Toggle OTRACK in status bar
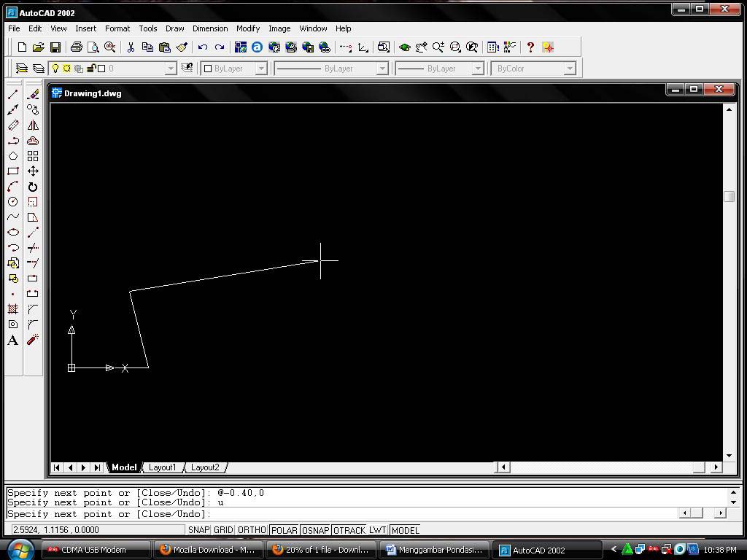The image size is (747, 560). pyautogui.click(x=349, y=530)
